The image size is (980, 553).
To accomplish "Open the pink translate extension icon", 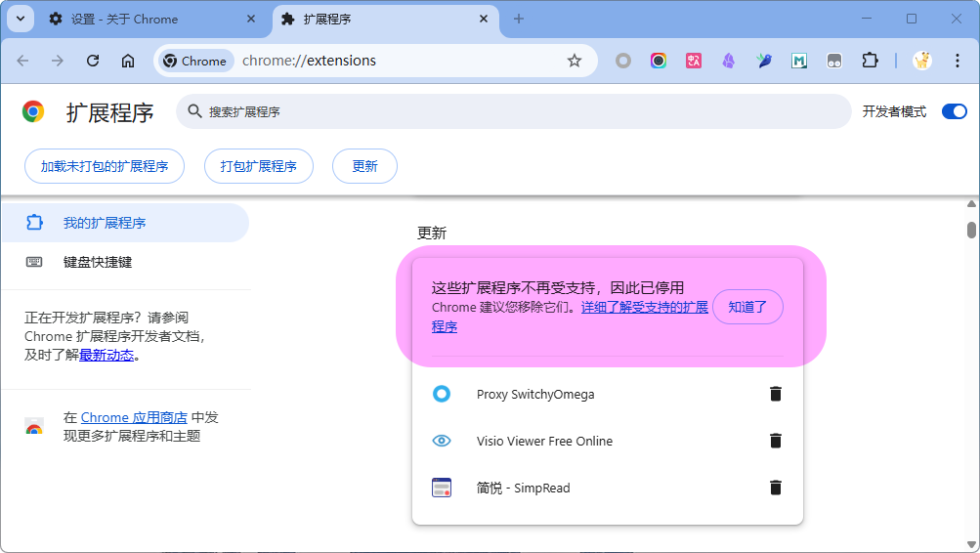I will pyautogui.click(x=694, y=61).
